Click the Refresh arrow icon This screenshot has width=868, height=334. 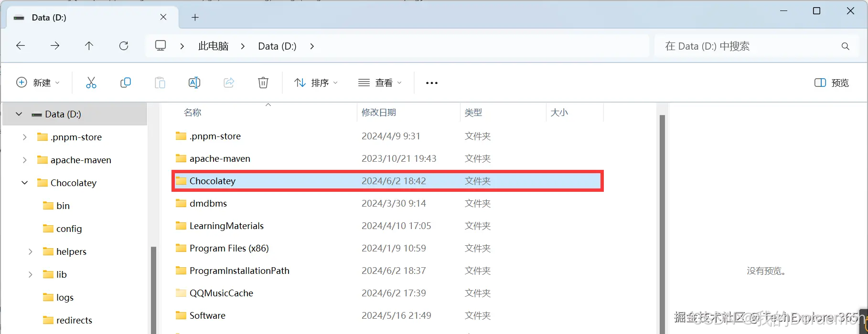(124, 46)
